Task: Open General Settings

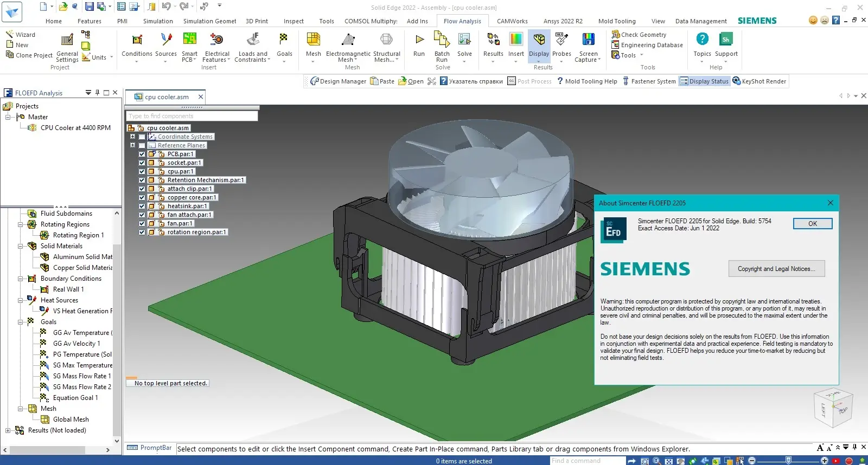Action: (67, 48)
